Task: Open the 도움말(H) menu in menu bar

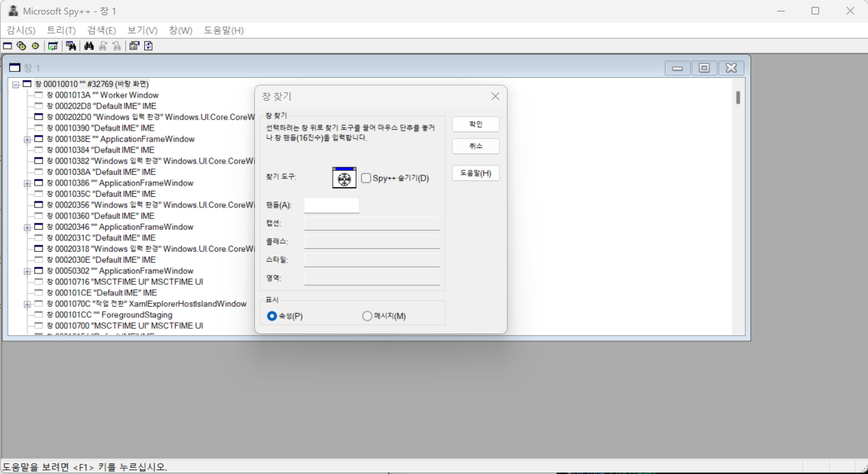Action: point(224,31)
